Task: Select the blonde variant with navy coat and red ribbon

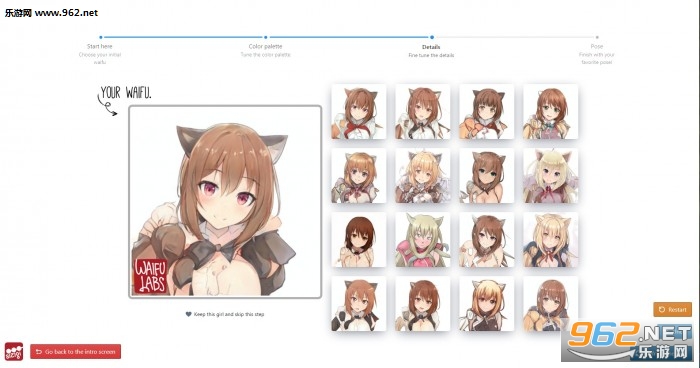Action: point(550,240)
